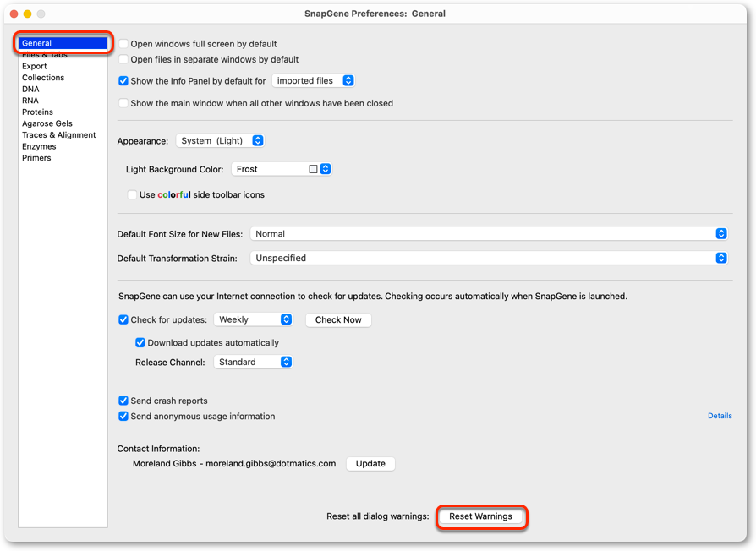Screen dimensions: 756x551
Task: Click the Contact Information label
Action: click(x=158, y=449)
